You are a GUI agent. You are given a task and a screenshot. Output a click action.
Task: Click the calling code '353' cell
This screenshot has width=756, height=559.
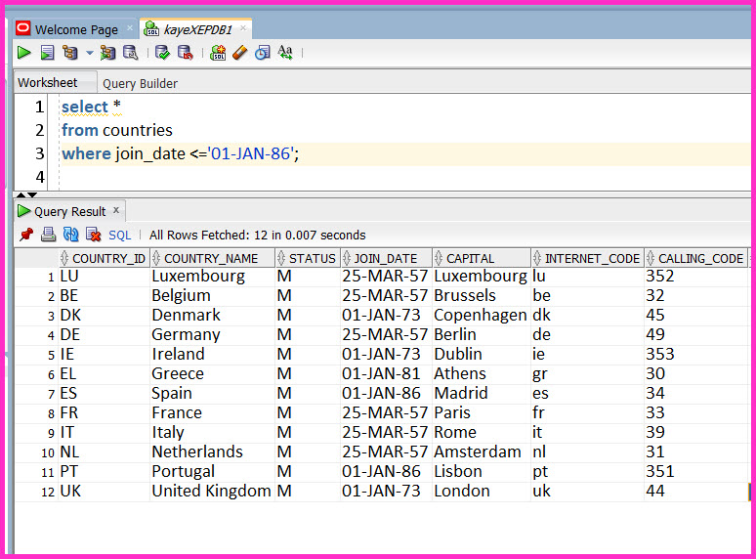(x=695, y=355)
